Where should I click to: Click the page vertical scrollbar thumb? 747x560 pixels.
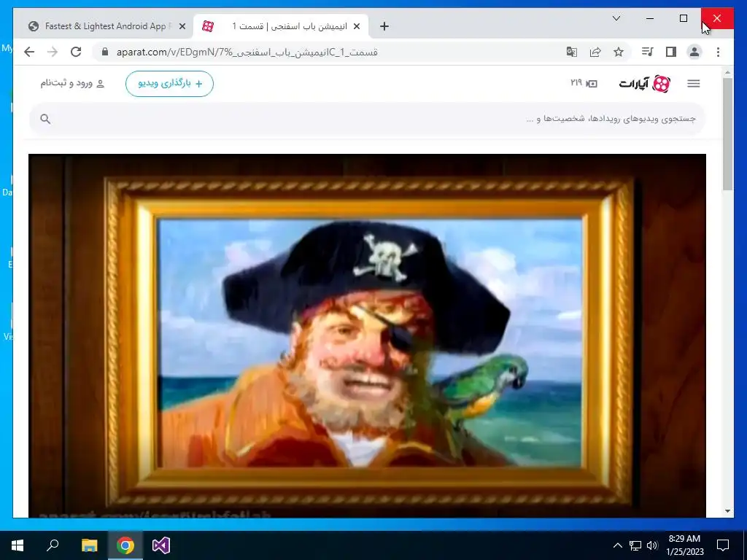point(727,135)
